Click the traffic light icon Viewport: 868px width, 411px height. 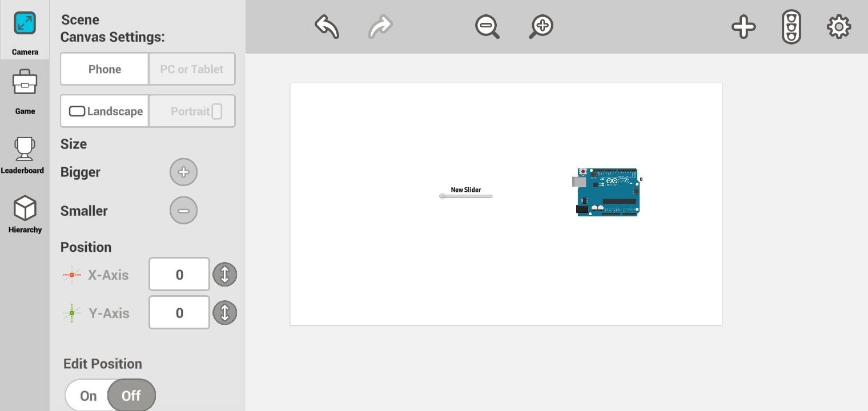coord(791,27)
